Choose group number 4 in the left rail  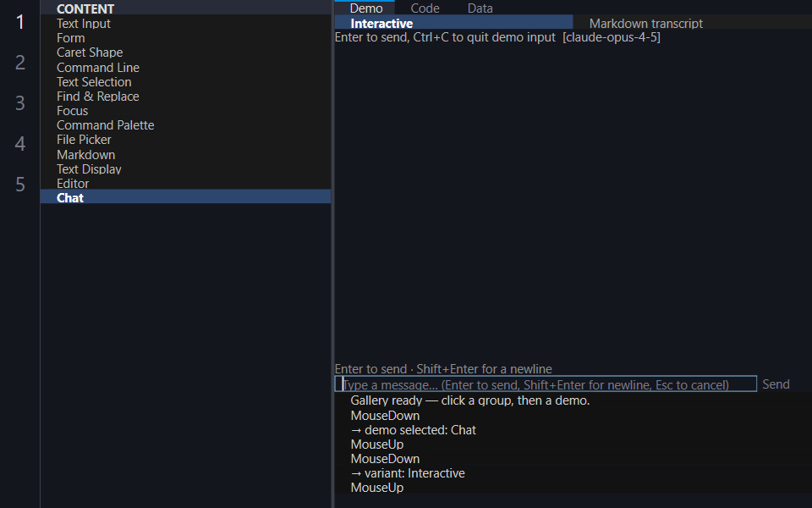19,143
